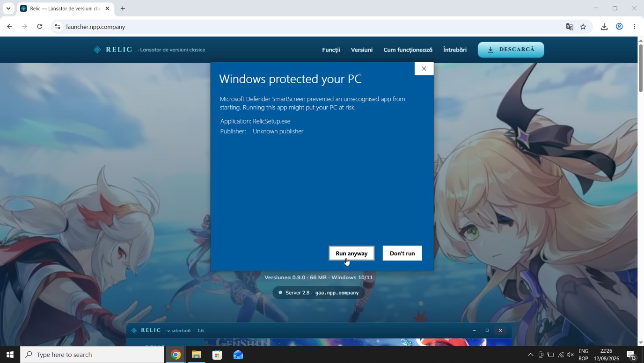The image size is (644, 363).
Task: Click the Server 2.8 gaa.npp.company badge
Action: pyautogui.click(x=318, y=293)
